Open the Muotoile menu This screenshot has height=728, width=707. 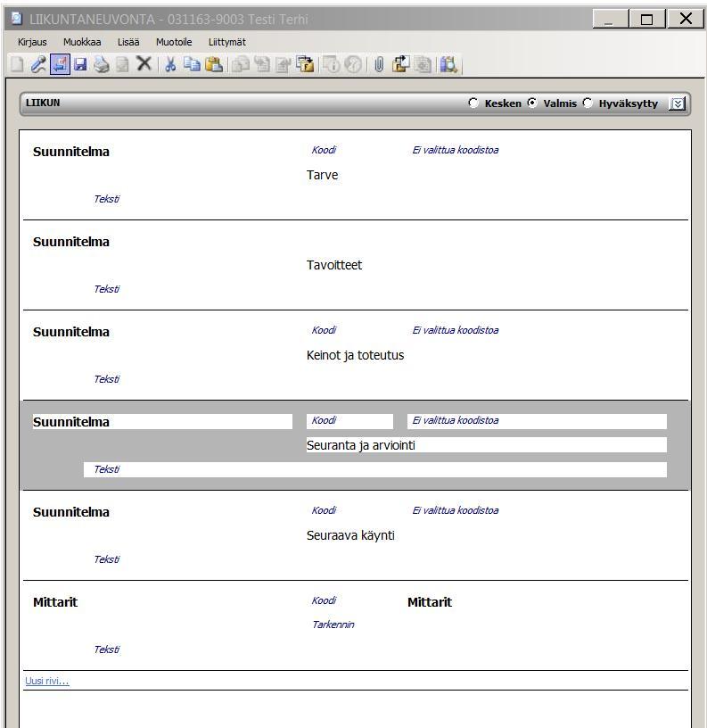(x=174, y=42)
